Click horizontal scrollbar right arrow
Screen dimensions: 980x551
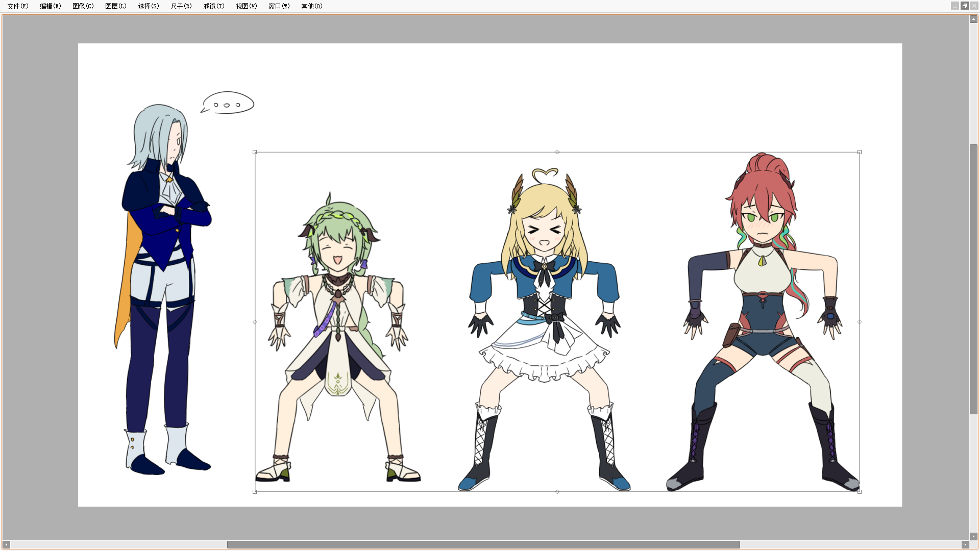(965, 544)
